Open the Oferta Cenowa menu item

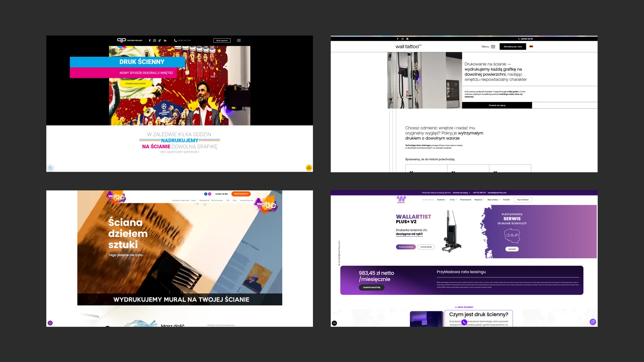tap(217, 200)
